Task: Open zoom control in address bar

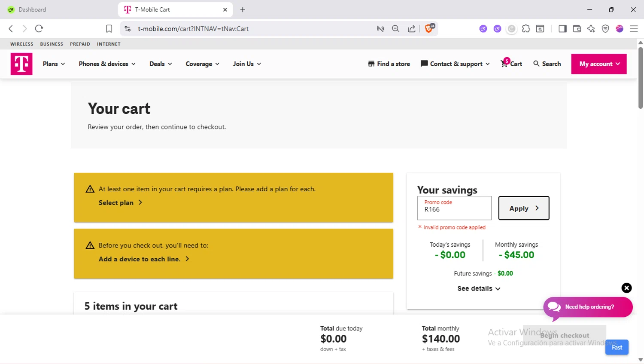Action: (395, 29)
